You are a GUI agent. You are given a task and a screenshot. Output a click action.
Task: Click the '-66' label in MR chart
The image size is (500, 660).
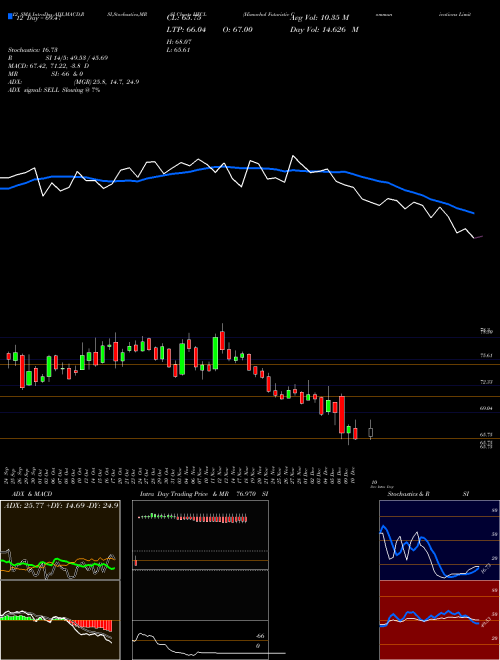point(260,636)
